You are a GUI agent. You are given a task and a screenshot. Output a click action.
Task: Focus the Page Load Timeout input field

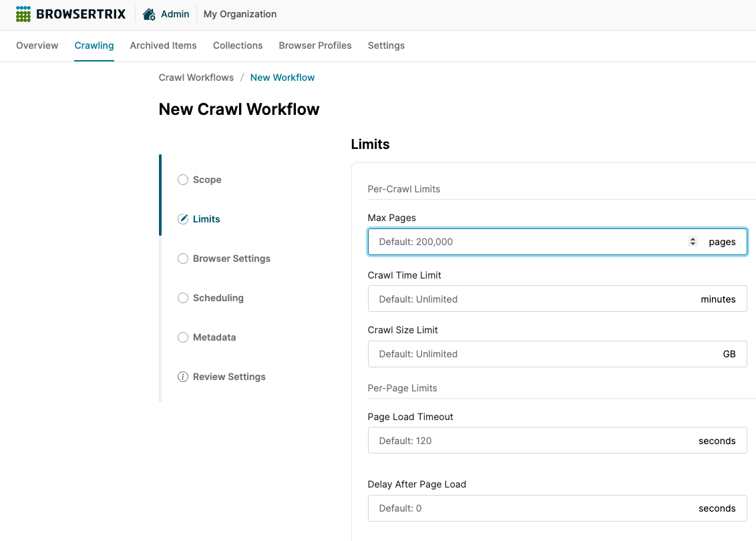point(558,440)
